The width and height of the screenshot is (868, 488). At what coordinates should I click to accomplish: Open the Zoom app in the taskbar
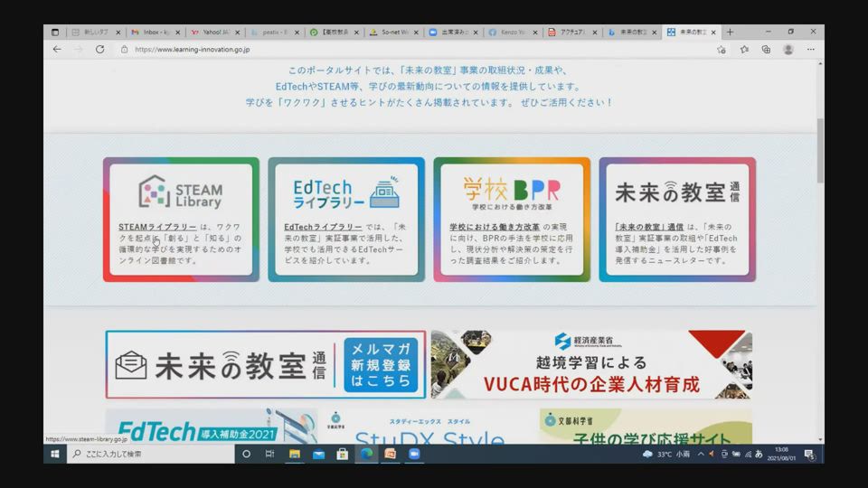pyautogui.click(x=414, y=454)
